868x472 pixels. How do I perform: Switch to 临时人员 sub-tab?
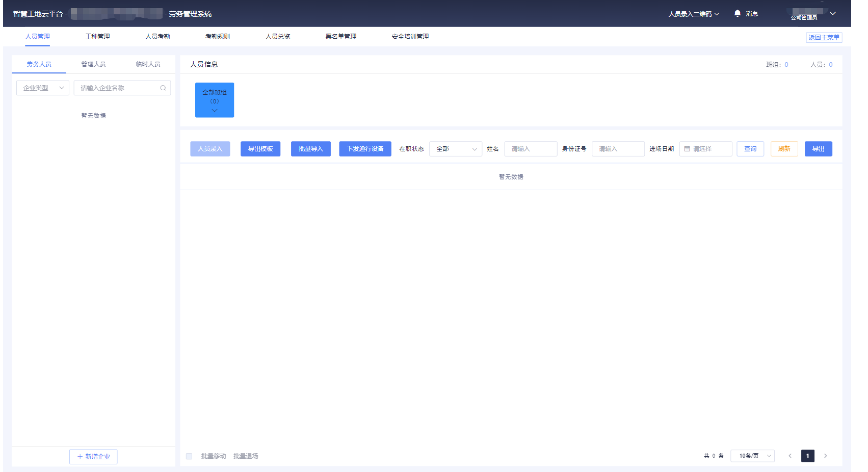tap(148, 64)
